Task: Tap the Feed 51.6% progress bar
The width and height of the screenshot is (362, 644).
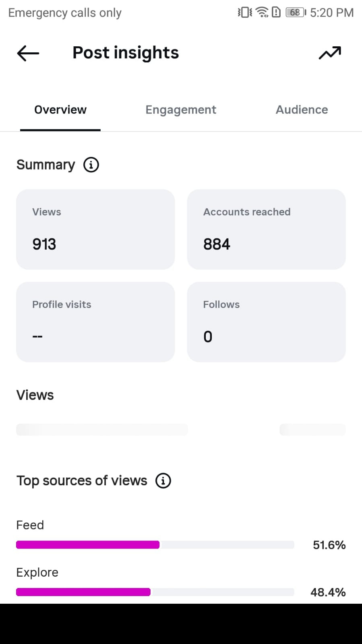Action: [155, 545]
